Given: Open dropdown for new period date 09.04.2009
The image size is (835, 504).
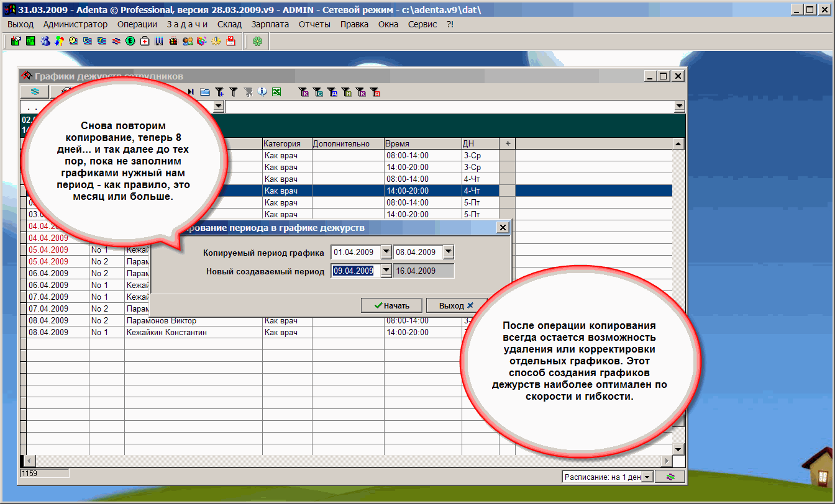Looking at the screenshot, I should pyautogui.click(x=386, y=271).
